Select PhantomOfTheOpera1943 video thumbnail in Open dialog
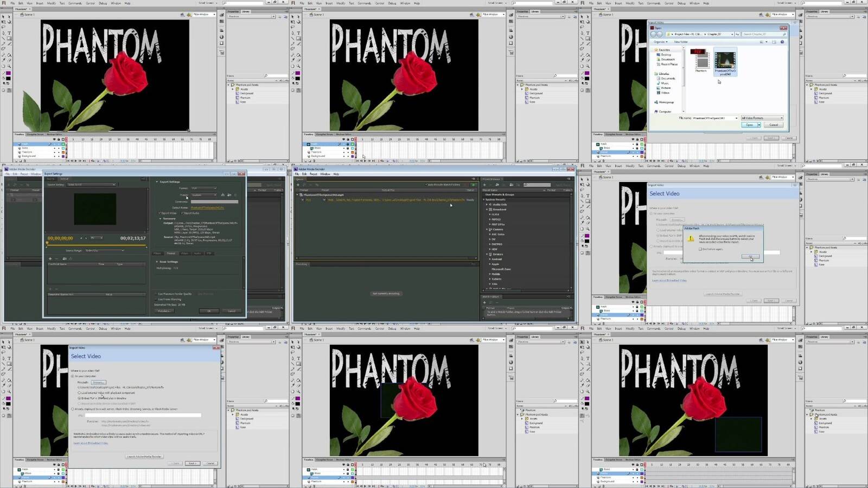The height and width of the screenshot is (488, 868). tap(725, 63)
